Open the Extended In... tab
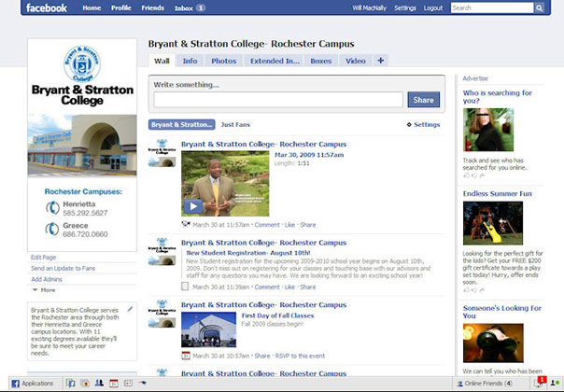This screenshot has width=564, height=392. point(275,61)
